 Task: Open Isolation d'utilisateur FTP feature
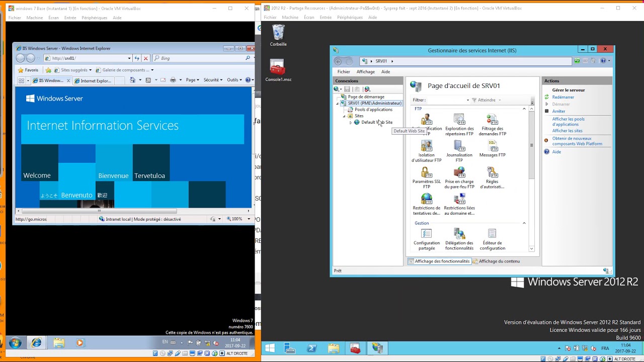[426, 151]
